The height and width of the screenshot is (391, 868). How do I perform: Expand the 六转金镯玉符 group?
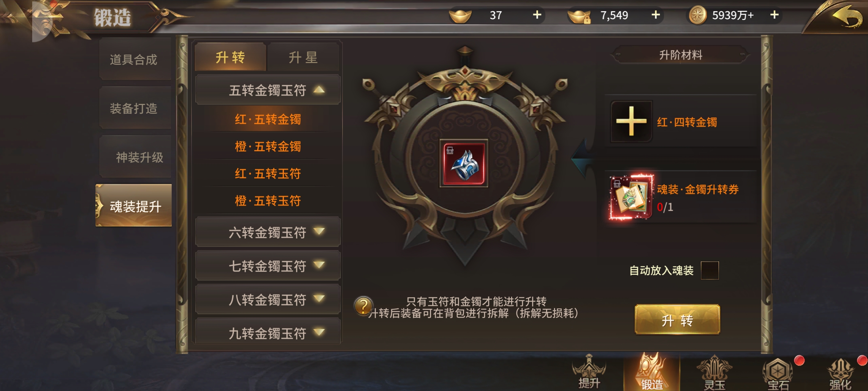[268, 232]
